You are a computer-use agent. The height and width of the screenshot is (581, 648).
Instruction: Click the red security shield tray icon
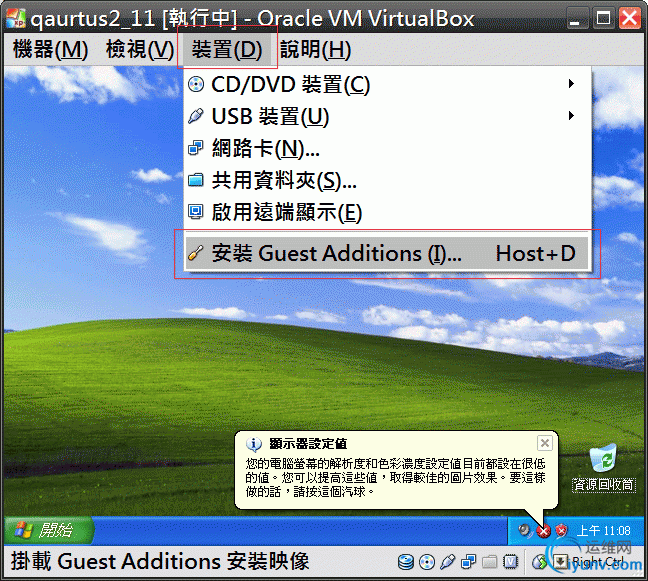(562, 530)
